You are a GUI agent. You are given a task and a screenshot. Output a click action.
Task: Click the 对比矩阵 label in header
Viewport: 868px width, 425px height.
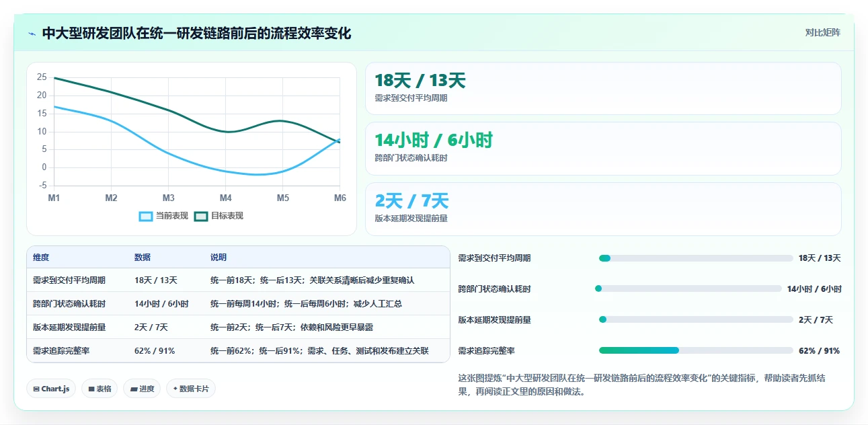point(822,32)
